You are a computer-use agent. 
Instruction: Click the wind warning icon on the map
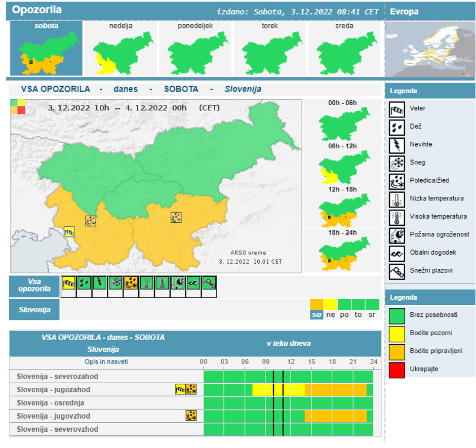[69, 232]
